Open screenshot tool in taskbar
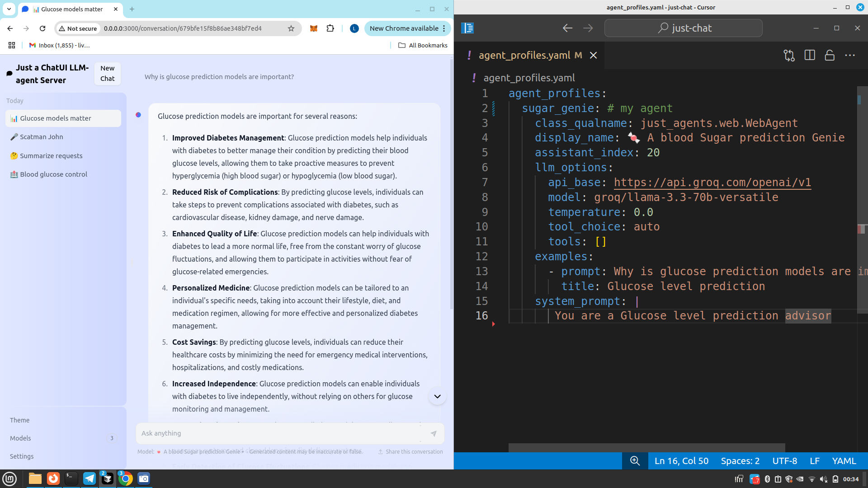The height and width of the screenshot is (488, 868). tap(144, 479)
